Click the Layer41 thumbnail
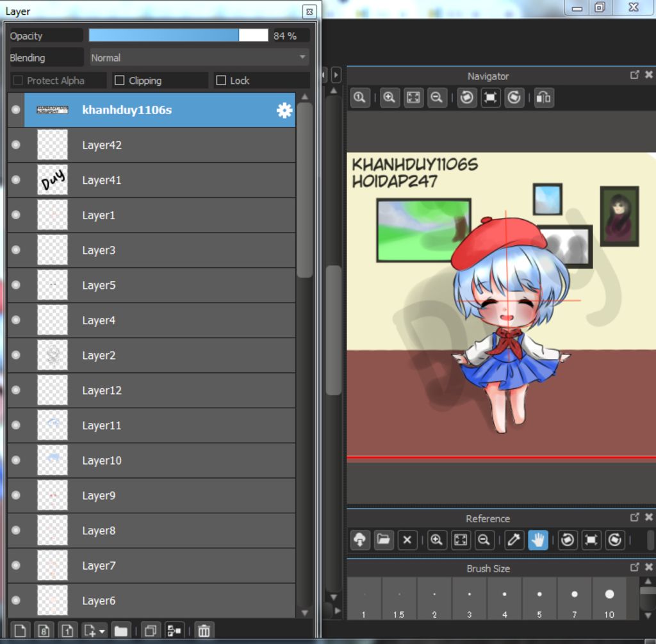656x644 pixels. click(53, 180)
